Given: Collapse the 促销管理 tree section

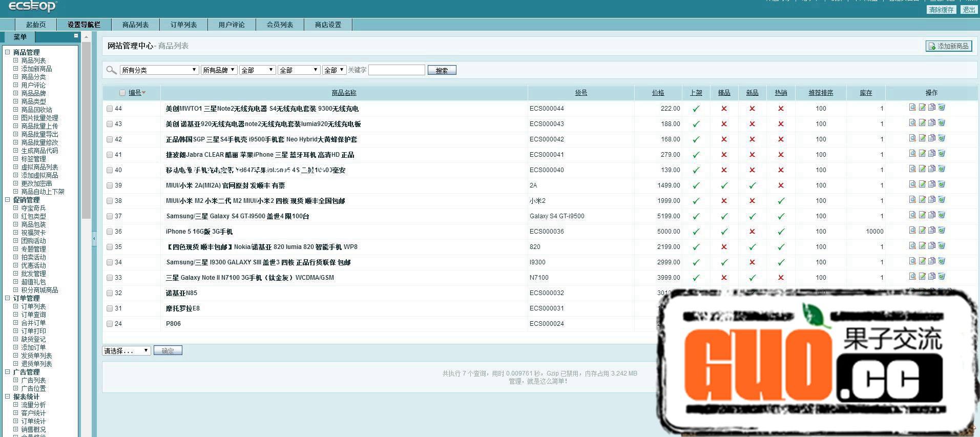Looking at the screenshot, I should [x=8, y=200].
